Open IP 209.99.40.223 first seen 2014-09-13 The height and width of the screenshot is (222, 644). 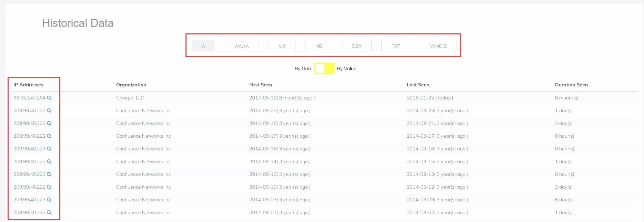(x=29, y=174)
